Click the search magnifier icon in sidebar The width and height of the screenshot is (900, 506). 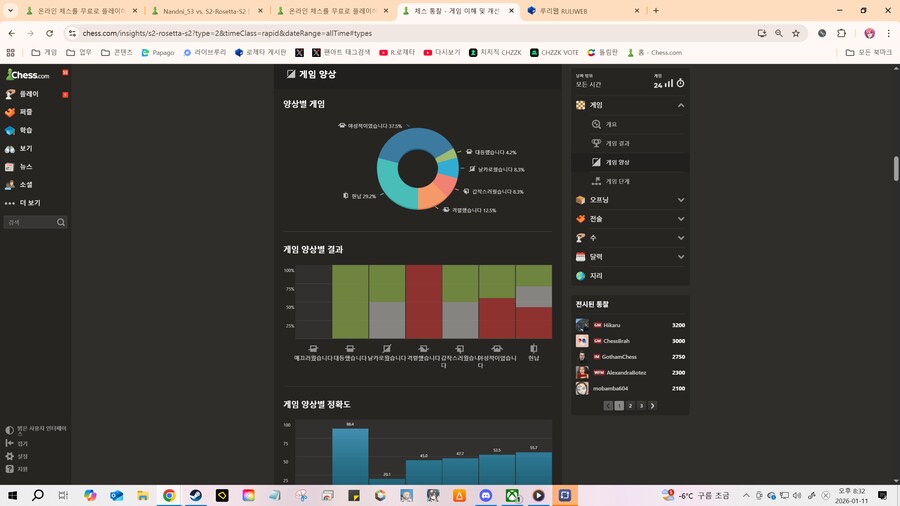[61, 222]
